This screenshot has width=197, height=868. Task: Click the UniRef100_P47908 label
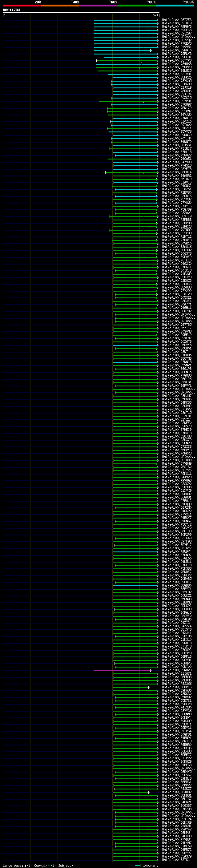(177, 162)
